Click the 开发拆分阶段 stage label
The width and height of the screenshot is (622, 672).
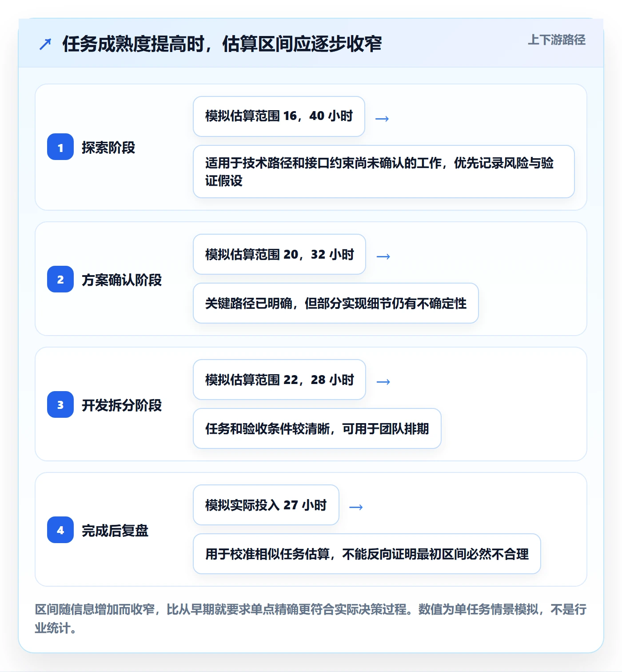pyautogui.click(x=122, y=405)
